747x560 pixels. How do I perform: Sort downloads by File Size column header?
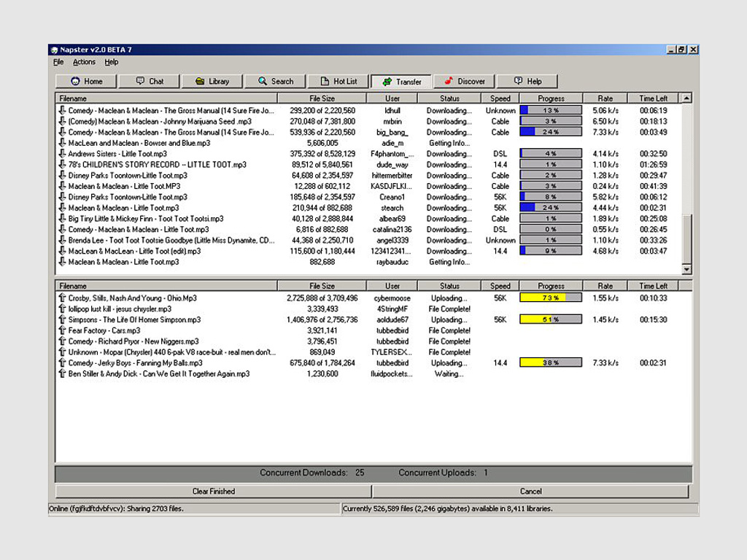[322, 98]
